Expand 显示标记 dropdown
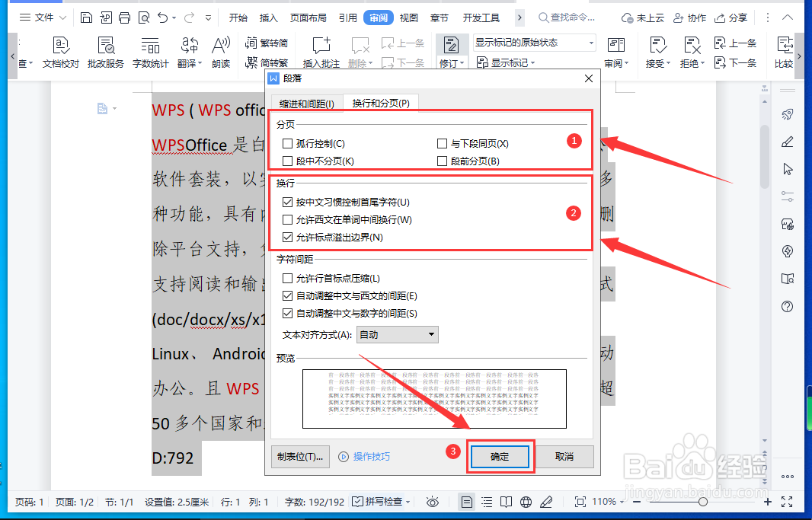This screenshot has width=812, height=520. (532, 63)
